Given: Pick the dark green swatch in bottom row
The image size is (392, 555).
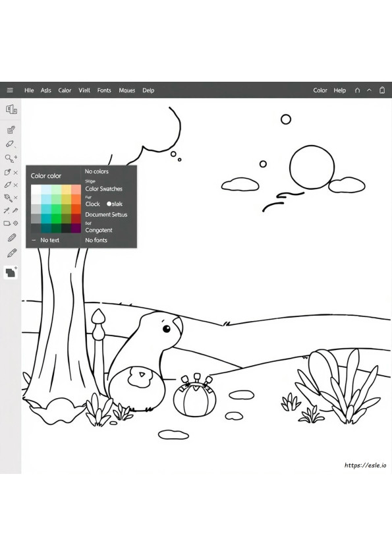Looking at the screenshot, I should 56,228.
